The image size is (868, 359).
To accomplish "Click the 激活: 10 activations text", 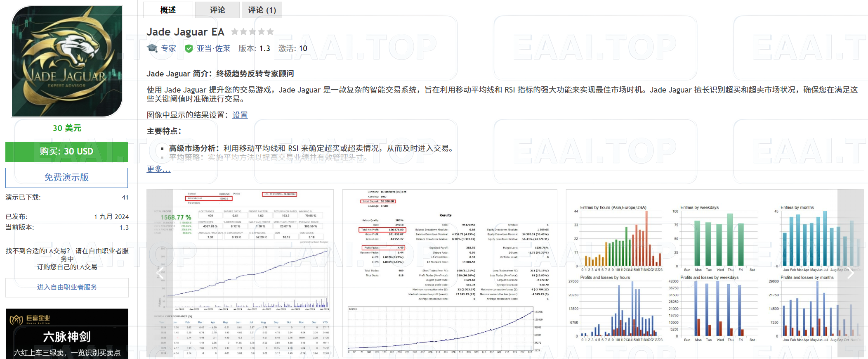I will pos(293,48).
